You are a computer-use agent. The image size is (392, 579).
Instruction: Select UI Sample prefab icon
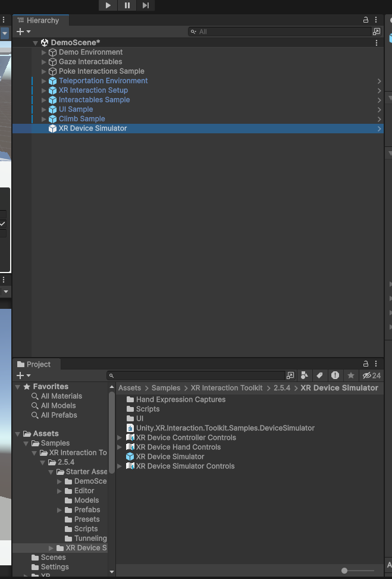coord(53,109)
